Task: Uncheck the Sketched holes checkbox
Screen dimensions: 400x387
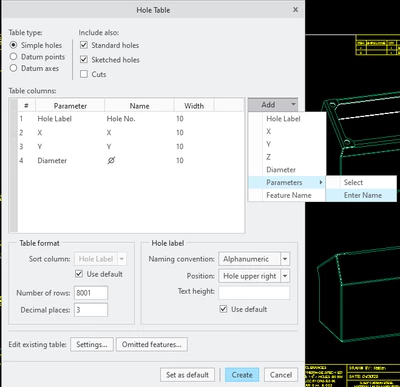Action: pos(84,60)
